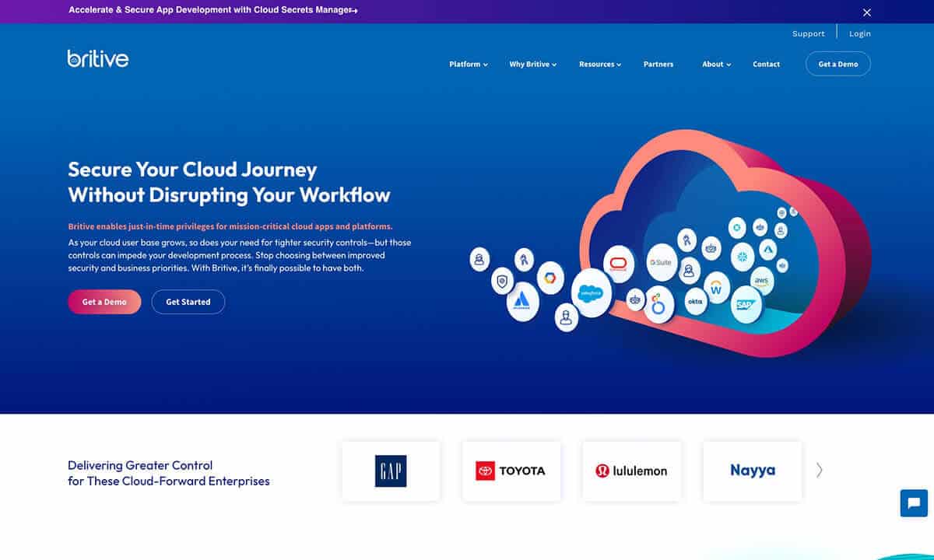This screenshot has height=560, width=934.
Task: Follow the Cloud Secrets Manager announcement link
Action: [213, 11]
